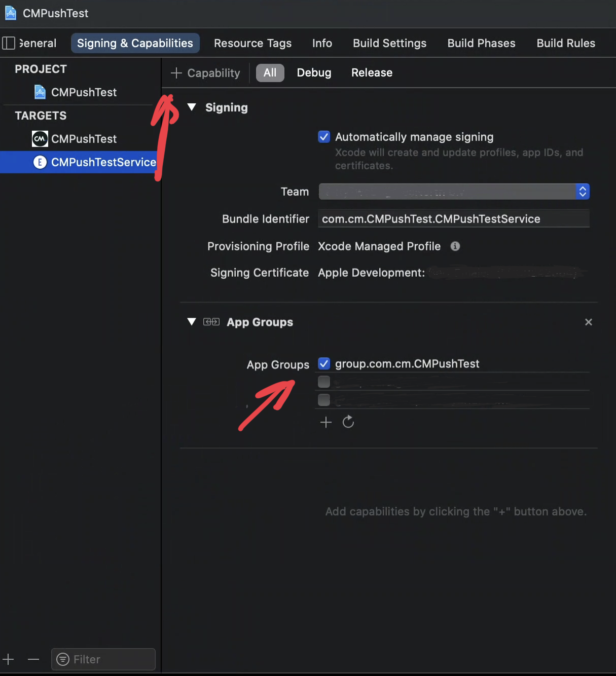
Task: Open the Resource Tags tab
Action: pos(252,43)
